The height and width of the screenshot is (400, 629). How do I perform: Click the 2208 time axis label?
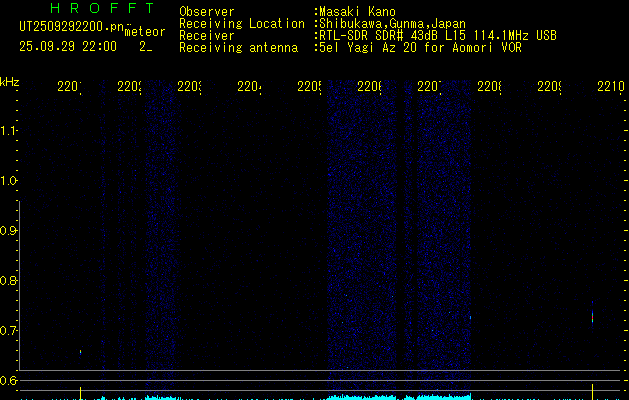coord(489,86)
